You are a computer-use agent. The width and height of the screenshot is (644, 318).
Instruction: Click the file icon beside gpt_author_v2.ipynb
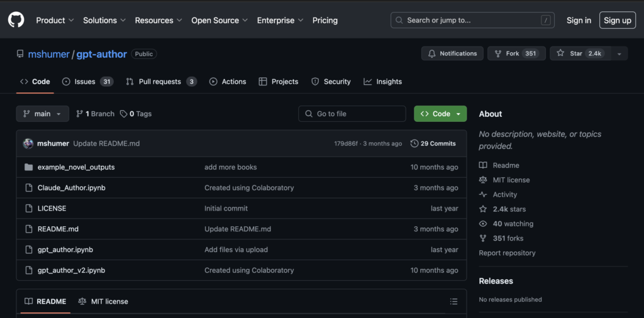point(28,270)
